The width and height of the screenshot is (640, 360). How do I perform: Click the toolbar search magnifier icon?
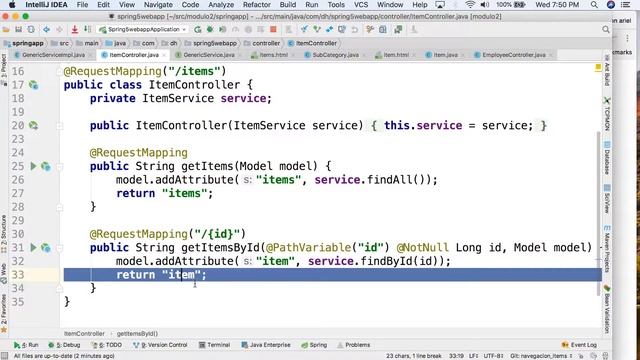click(606, 29)
